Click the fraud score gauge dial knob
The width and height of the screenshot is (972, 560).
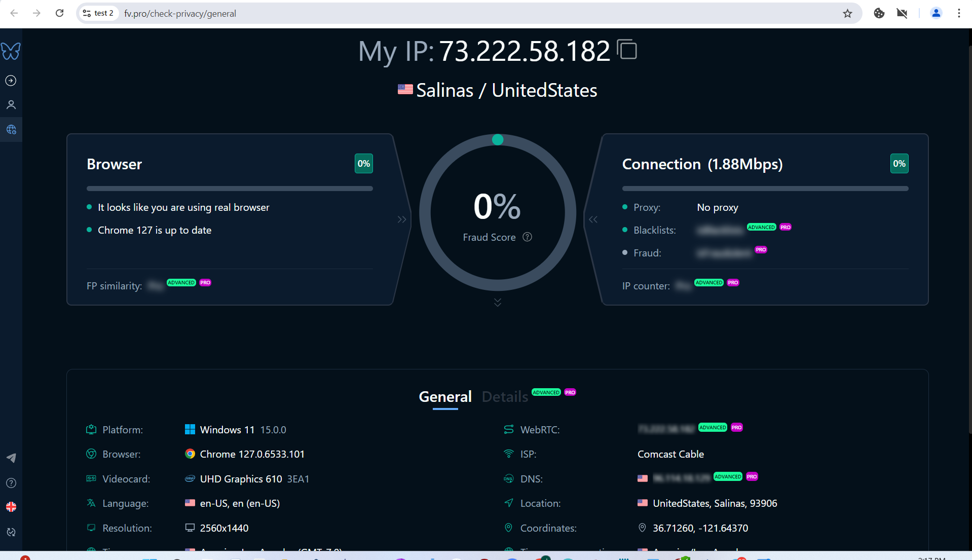pos(498,140)
